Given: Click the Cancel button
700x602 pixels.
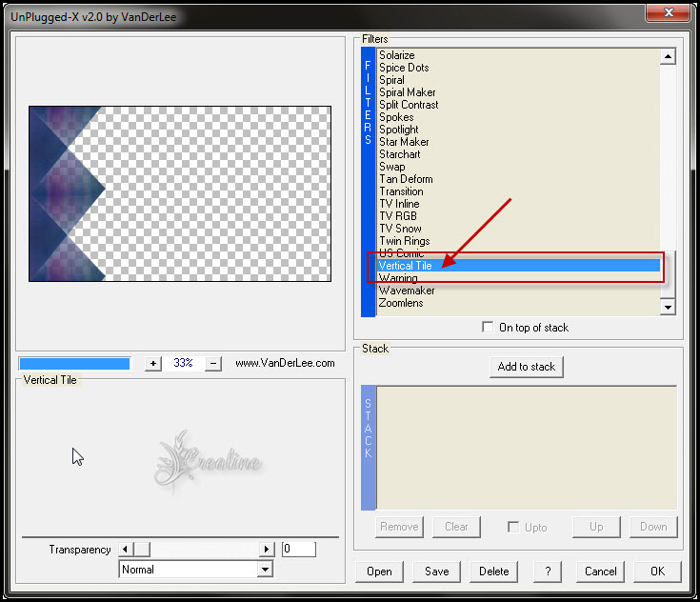Looking at the screenshot, I should coord(601,572).
